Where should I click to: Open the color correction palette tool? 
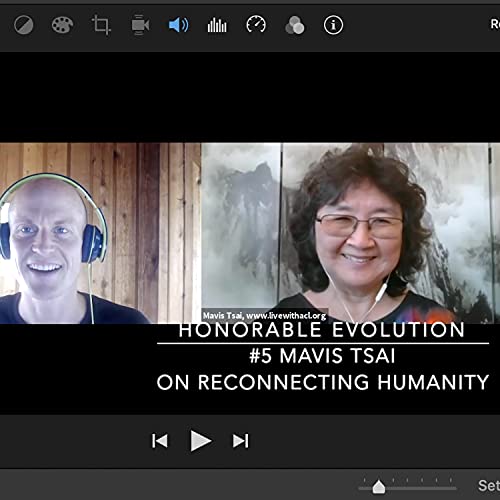(x=62, y=25)
